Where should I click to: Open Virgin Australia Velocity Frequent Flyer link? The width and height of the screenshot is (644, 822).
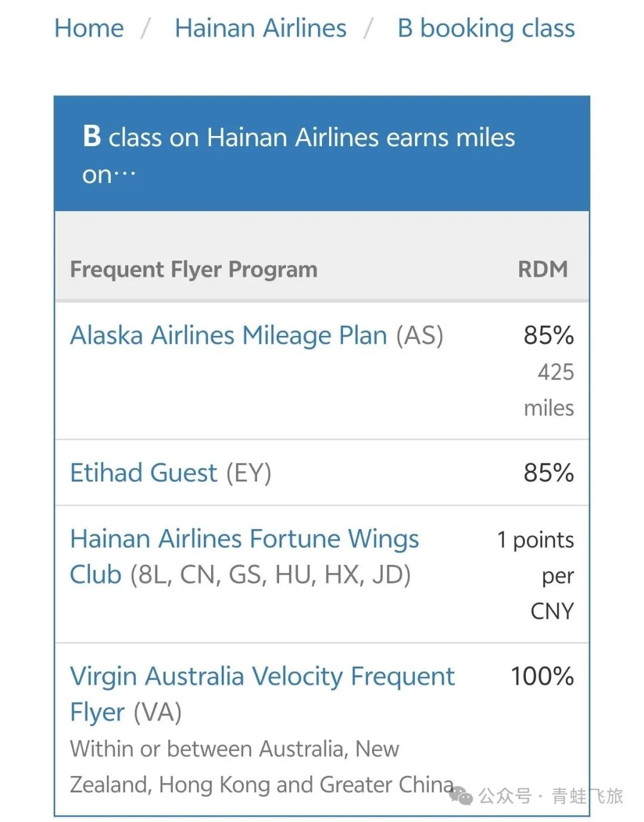[x=262, y=676]
